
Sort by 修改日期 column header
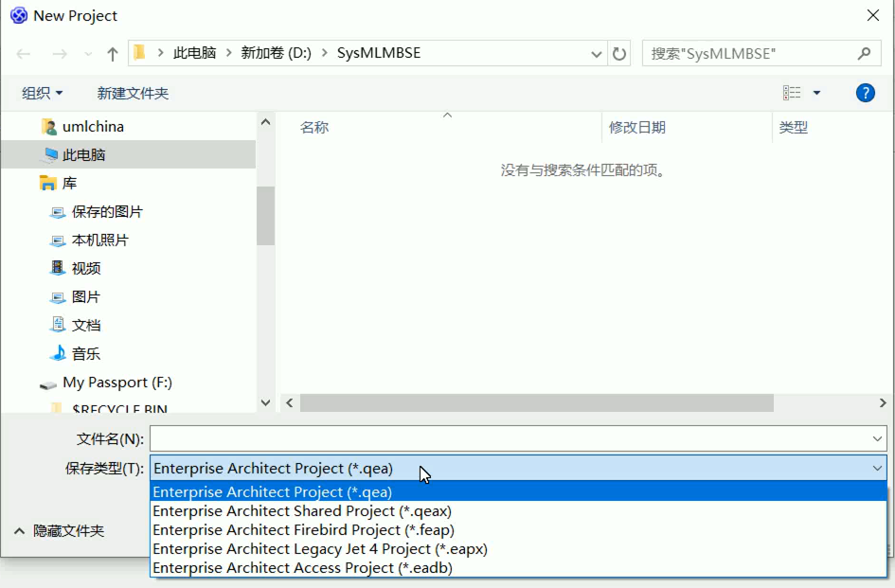pos(637,127)
